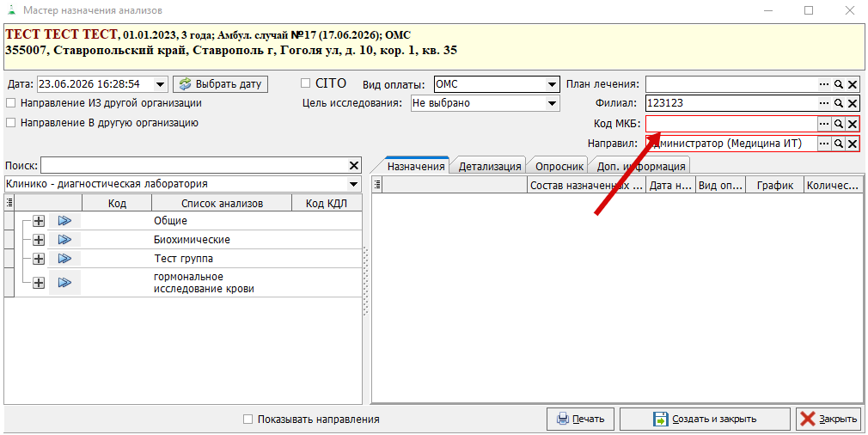Switch to the Опросник tab
Screen dimensions: 868x435
coord(559,166)
